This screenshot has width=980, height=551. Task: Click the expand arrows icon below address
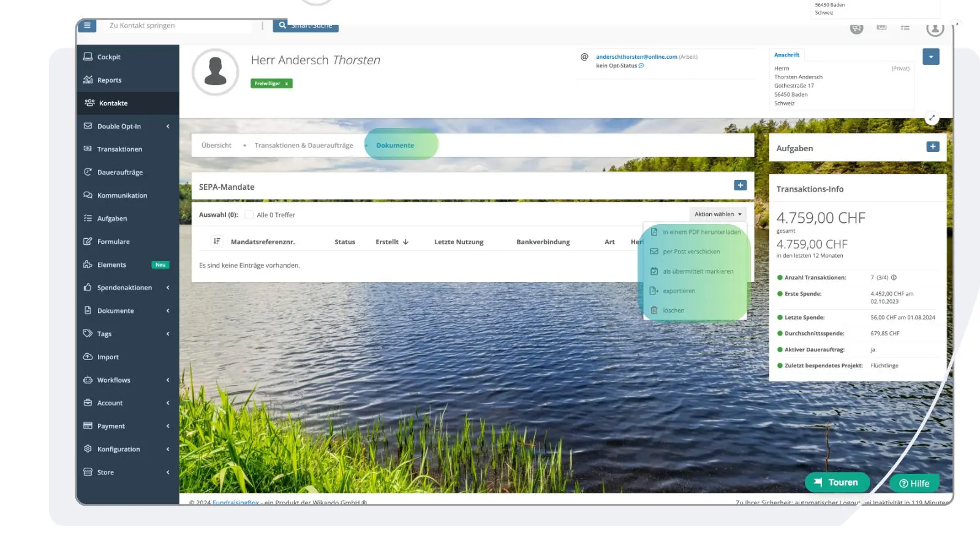932,118
